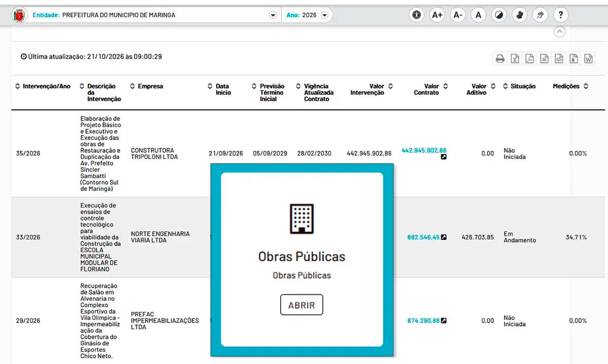
Task: Collapse the filter panel with the up chevron
Action: click(559, 31)
